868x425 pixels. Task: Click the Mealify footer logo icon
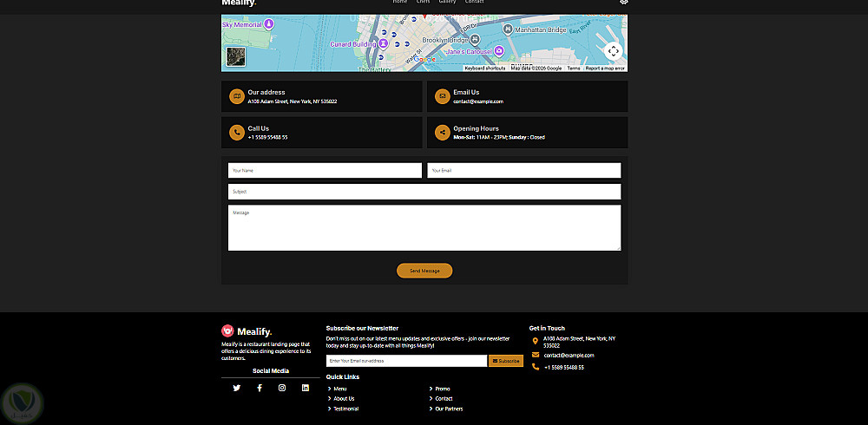point(227,331)
